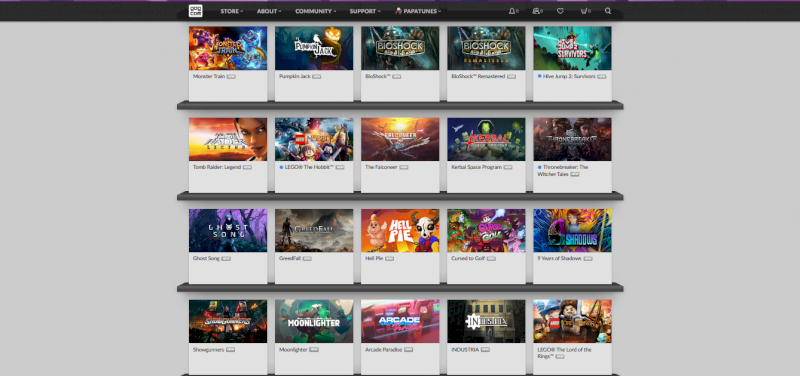Click the "9 Years of Shadows" title text
Viewport: 800px width, 376px height.
pos(559,259)
